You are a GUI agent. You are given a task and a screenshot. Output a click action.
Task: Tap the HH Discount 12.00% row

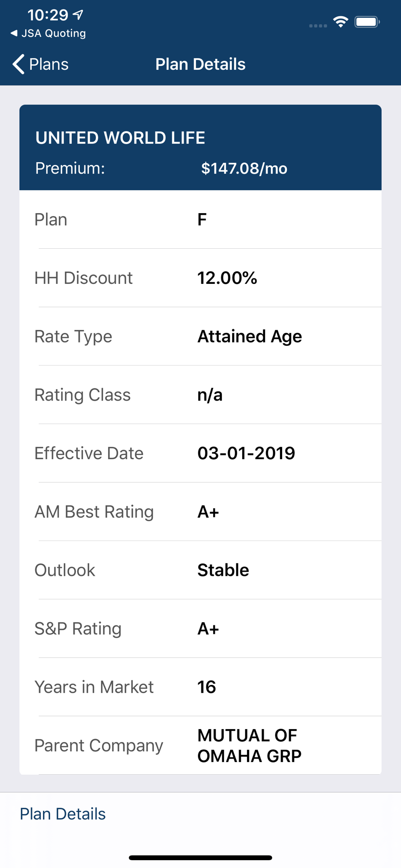pyautogui.click(x=200, y=278)
